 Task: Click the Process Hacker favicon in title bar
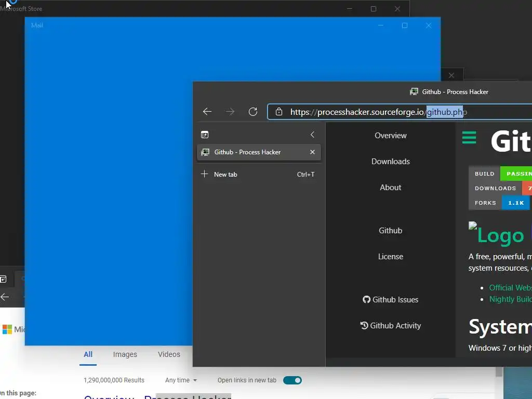[414, 91]
